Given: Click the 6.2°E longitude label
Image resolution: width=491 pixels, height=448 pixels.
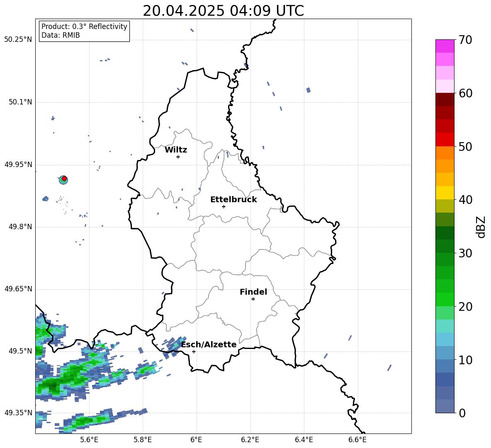Looking at the screenshot, I should pos(250,440).
